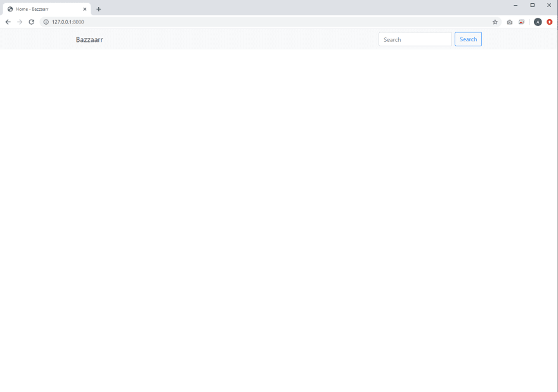Close the Home - Bazzaarr tab
The height and width of the screenshot is (392, 558).
85,10
